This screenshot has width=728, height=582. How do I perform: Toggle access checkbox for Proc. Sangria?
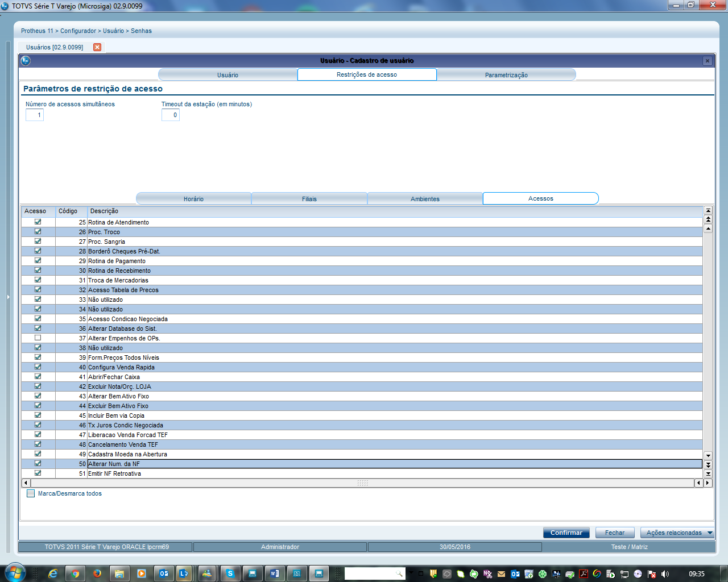point(38,242)
